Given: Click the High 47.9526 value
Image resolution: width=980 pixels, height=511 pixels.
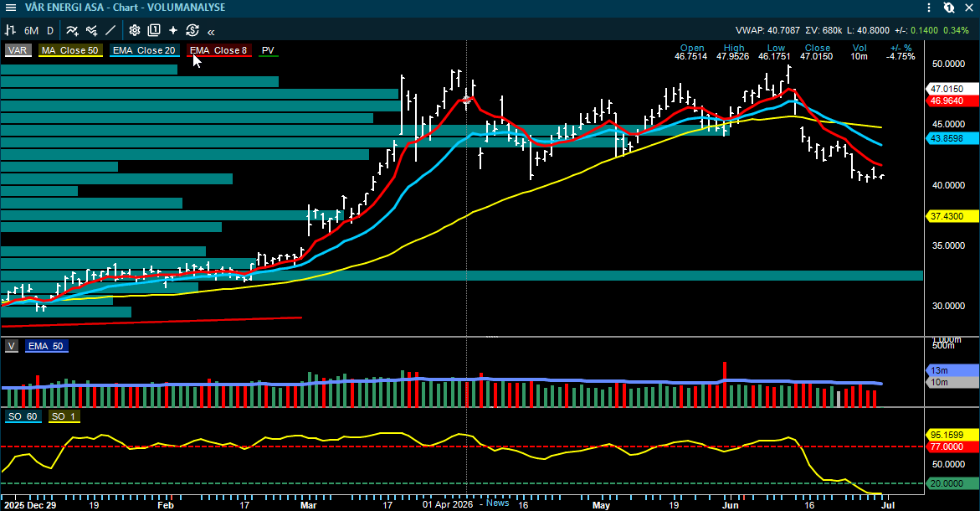Looking at the screenshot, I should [x=733, y=56].
